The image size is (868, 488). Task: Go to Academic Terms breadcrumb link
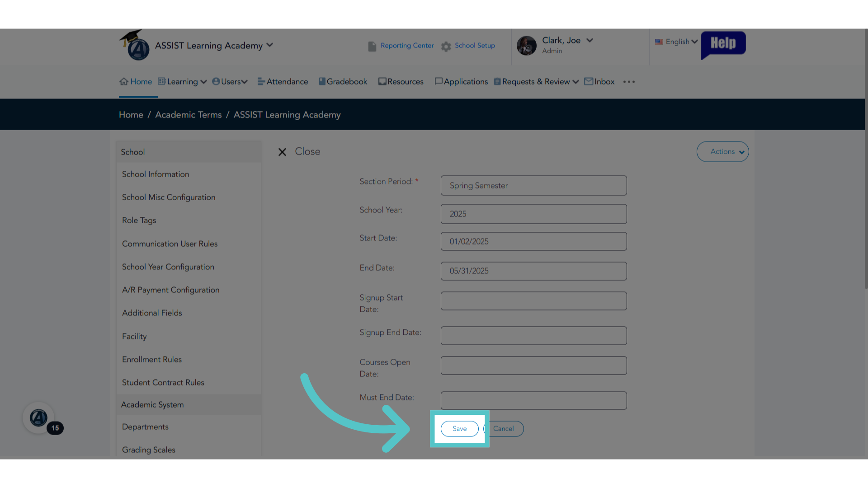click(x=189, y=115)
